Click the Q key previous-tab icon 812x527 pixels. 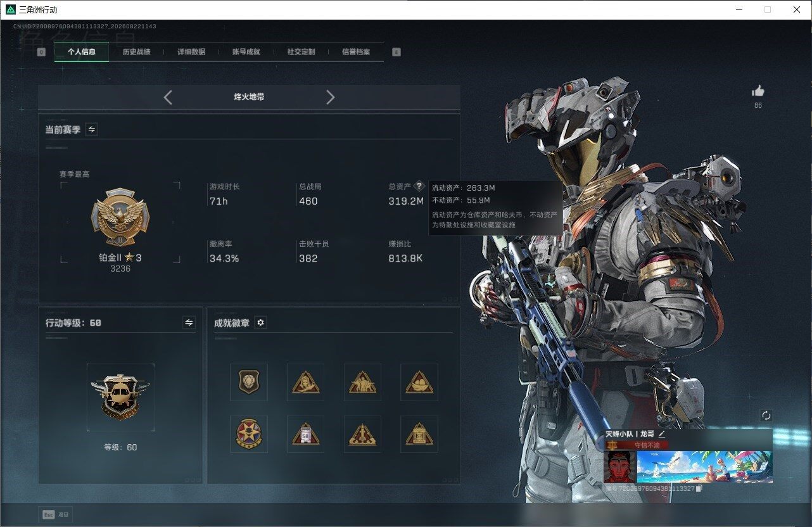[x=41, y=52]
